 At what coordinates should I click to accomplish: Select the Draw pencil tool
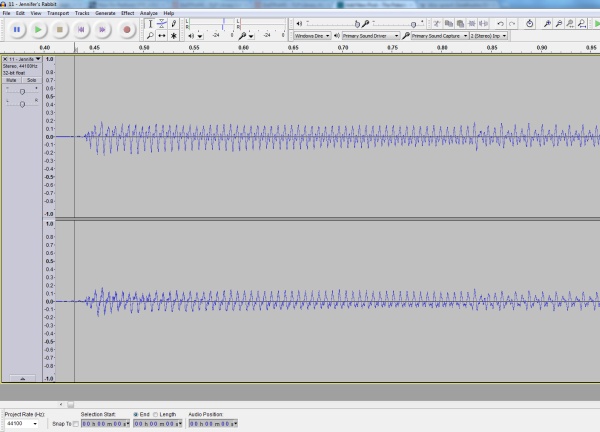tap(174, 23)
